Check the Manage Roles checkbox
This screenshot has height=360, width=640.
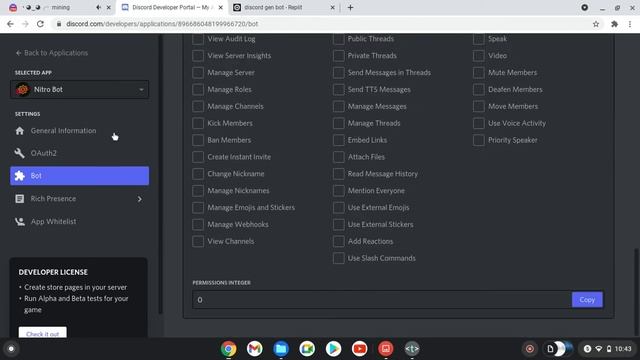coord(198,89)
